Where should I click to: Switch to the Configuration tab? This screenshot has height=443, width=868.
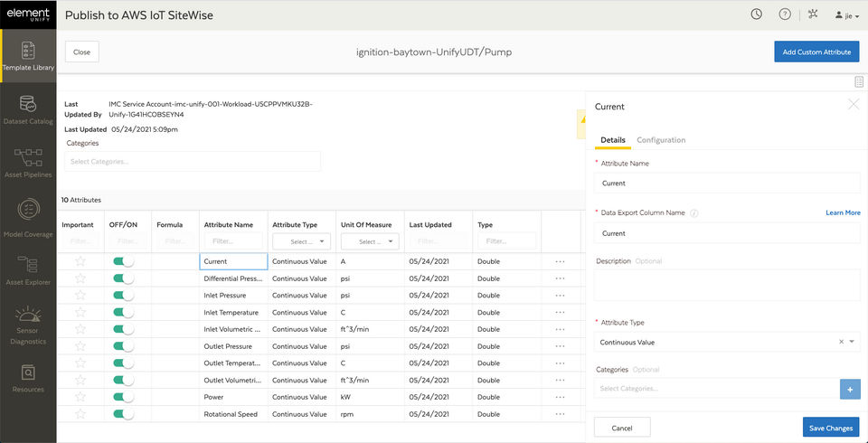point(661,140)
